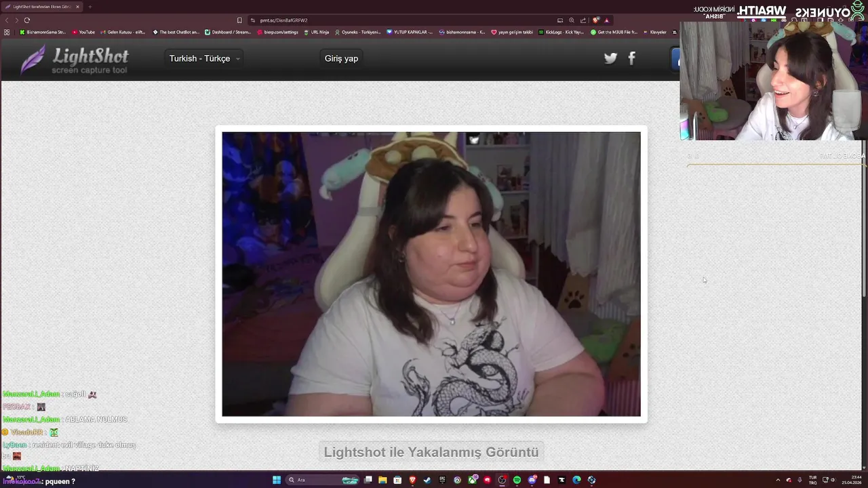Image resolution: width=868 pixels, height=488 pixels.
Task: Open Xbox app from the taskbar
Action: tap(472, 480)
